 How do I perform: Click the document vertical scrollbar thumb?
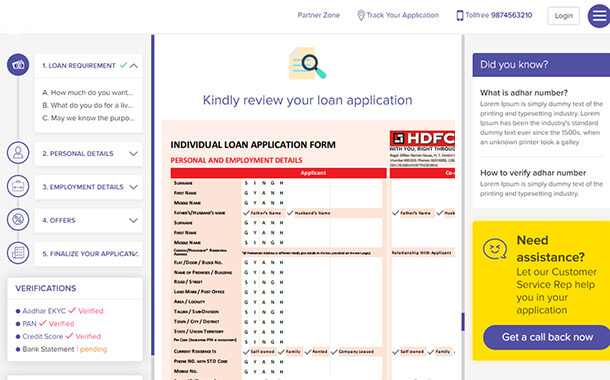pos(463,322)
